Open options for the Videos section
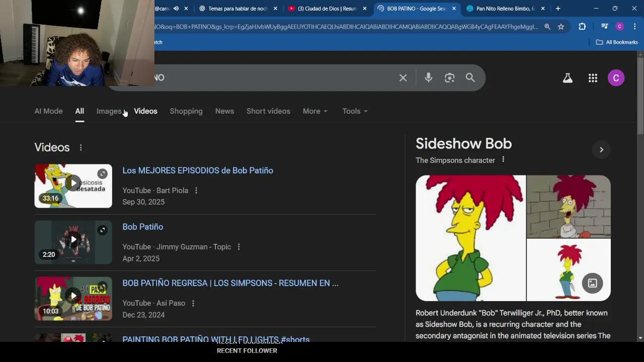The image size is (644, 362). pyautogui.click(x=80, y=147)
